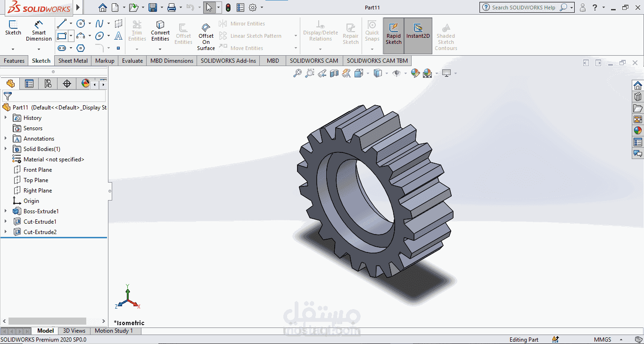Click the Convert Entities icon

click(160, 31)
